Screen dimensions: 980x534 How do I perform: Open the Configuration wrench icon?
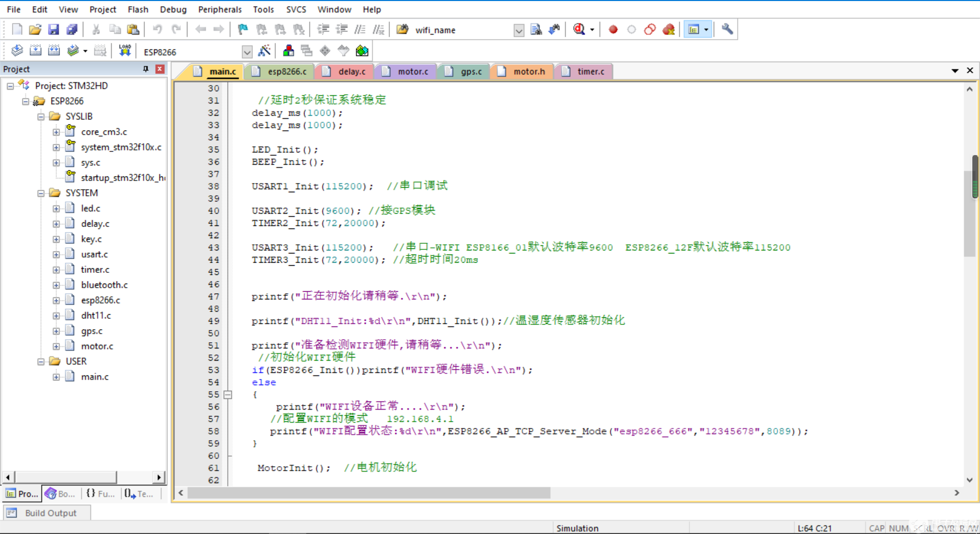point(727,30)
